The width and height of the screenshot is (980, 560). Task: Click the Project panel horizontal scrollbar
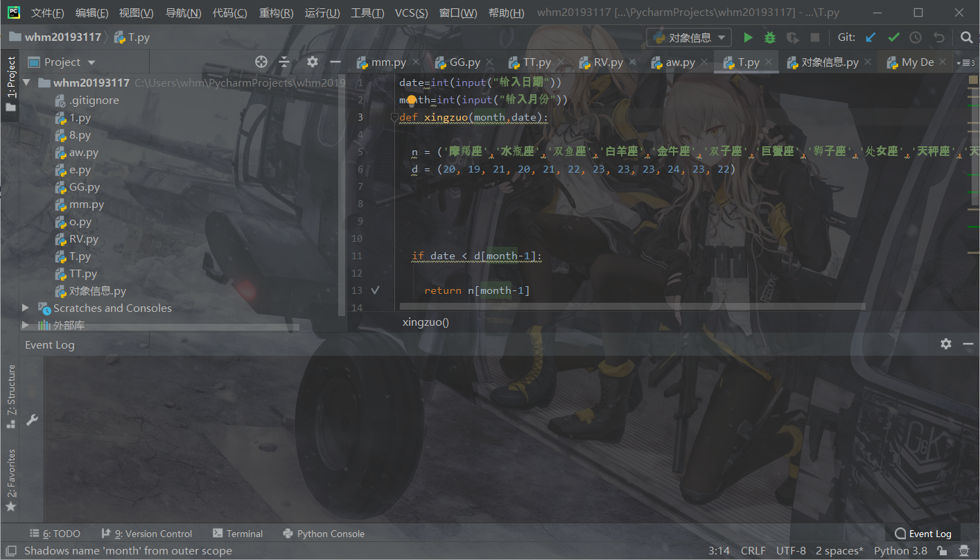pyautogui.click(x=160, y=328)
